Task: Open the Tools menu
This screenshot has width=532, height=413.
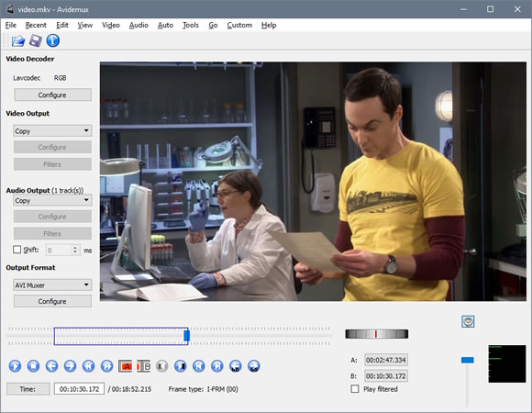Action: coord(191,25)
